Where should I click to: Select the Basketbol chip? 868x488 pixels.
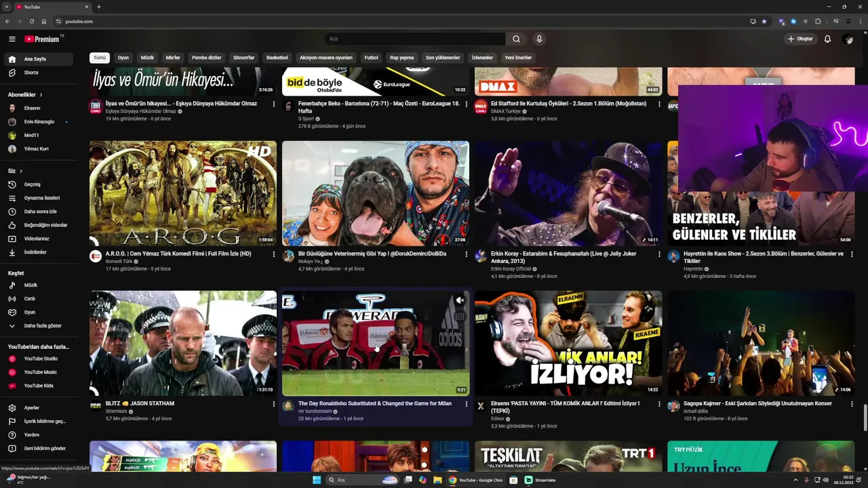277,58
